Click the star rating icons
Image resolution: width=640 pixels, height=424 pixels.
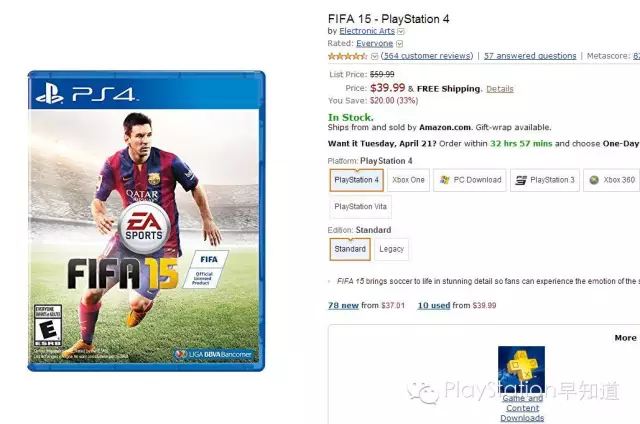[x=348, y=56]
